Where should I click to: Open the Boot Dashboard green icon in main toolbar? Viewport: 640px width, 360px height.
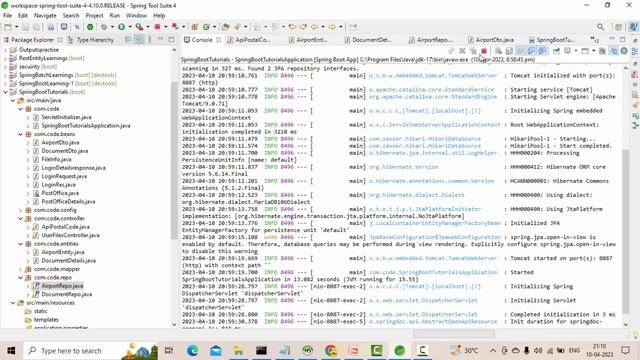coord(90,27)
